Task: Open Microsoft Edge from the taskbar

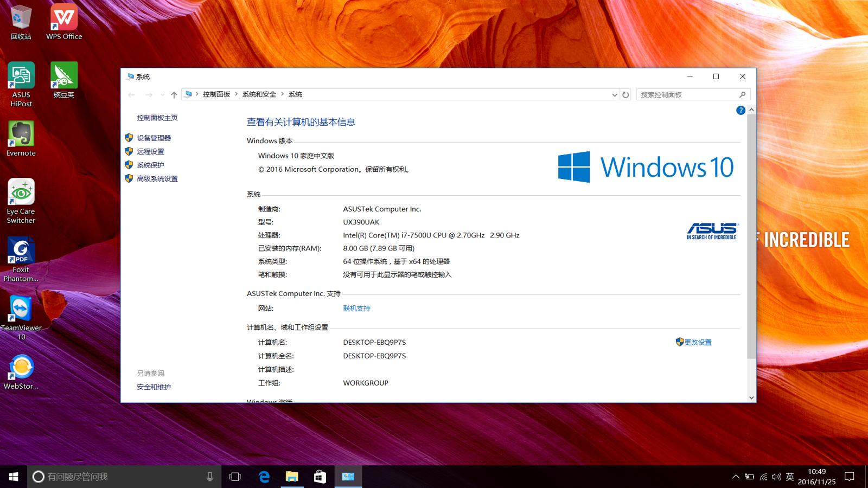Action: (264, 477)
